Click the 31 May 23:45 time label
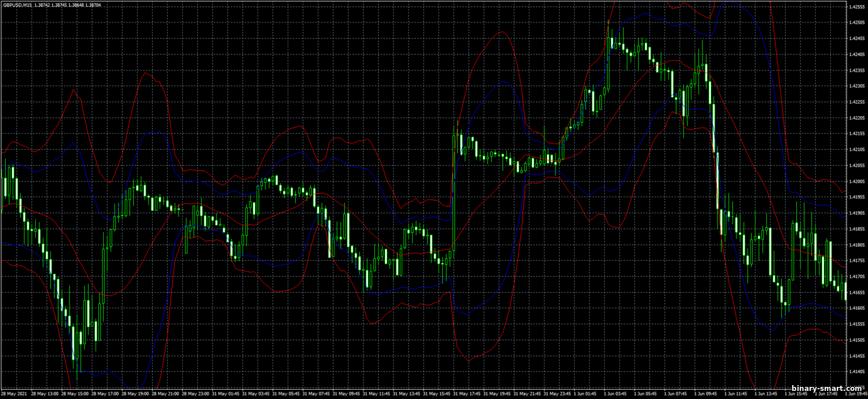 [557, 393]
